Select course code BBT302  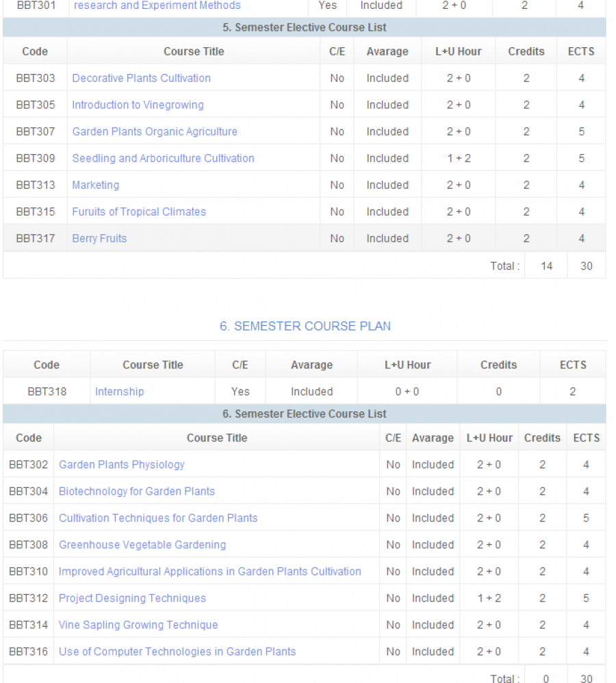point(28,465)
